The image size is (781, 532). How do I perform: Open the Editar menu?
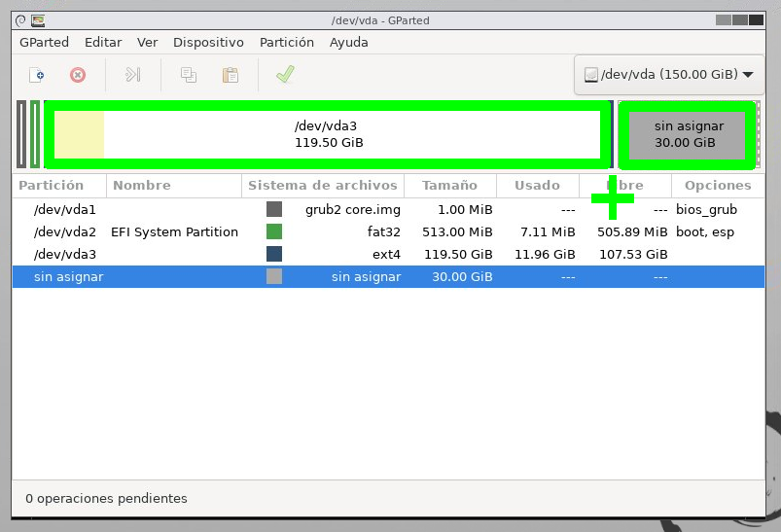click(x=103, y=42)
